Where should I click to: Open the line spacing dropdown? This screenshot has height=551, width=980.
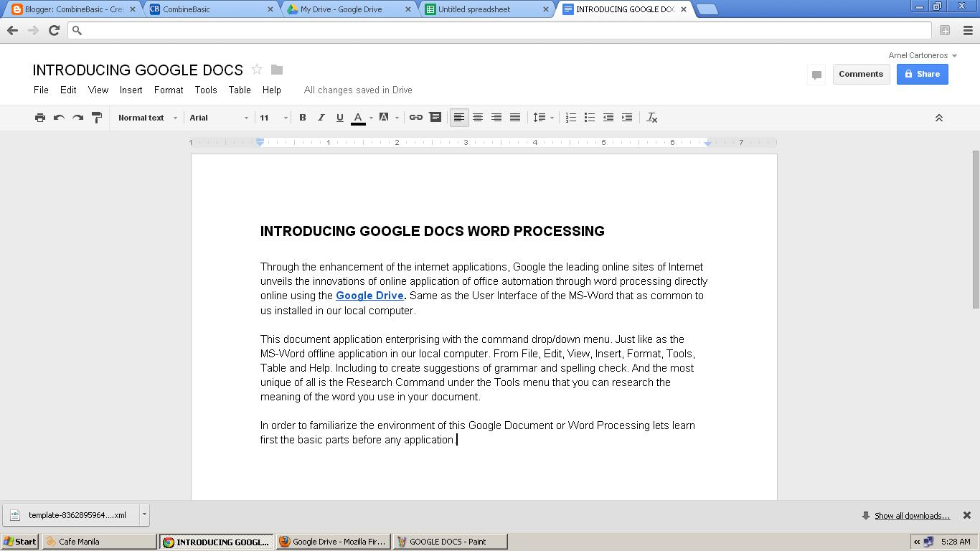pyautogui.click(x=543, y=118)
